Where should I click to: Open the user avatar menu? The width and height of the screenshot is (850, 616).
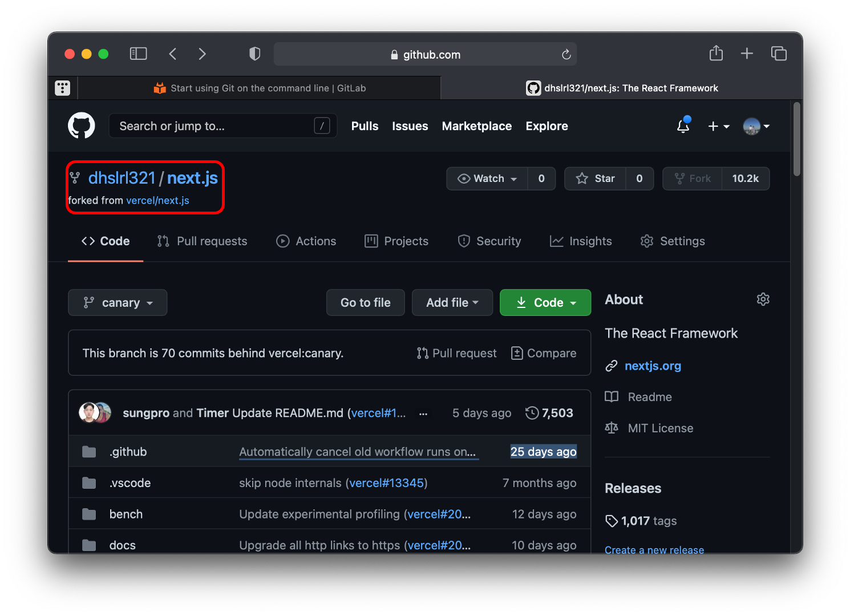coord(756,126)
